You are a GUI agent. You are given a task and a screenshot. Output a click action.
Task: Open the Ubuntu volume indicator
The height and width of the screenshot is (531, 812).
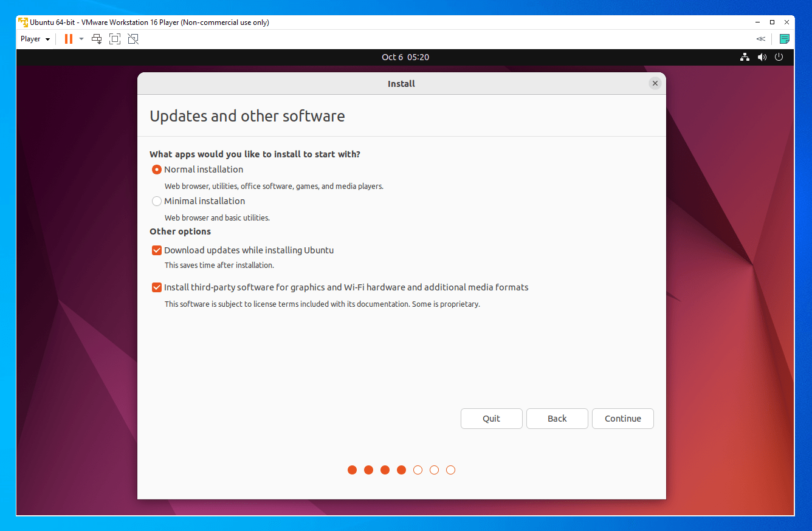tap(762, 57)
